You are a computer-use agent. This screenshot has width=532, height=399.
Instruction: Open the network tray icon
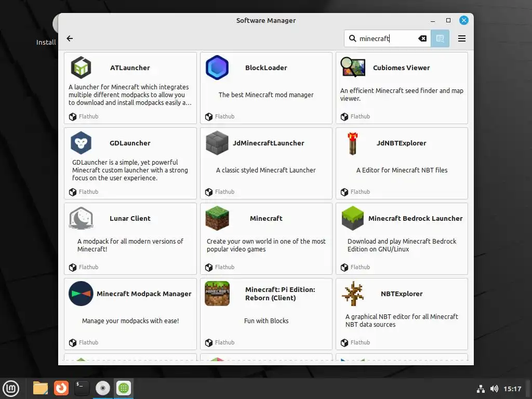tap(481, 389)
